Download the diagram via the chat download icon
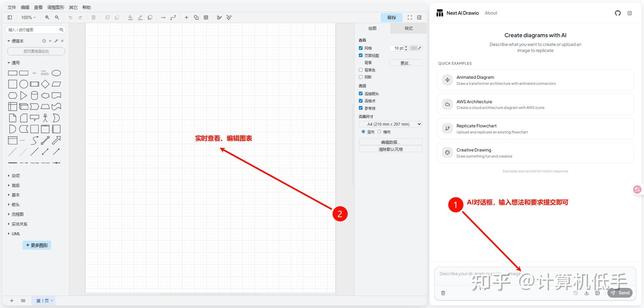Viewport: 644px width, 308px height. (x=587, y=293)
